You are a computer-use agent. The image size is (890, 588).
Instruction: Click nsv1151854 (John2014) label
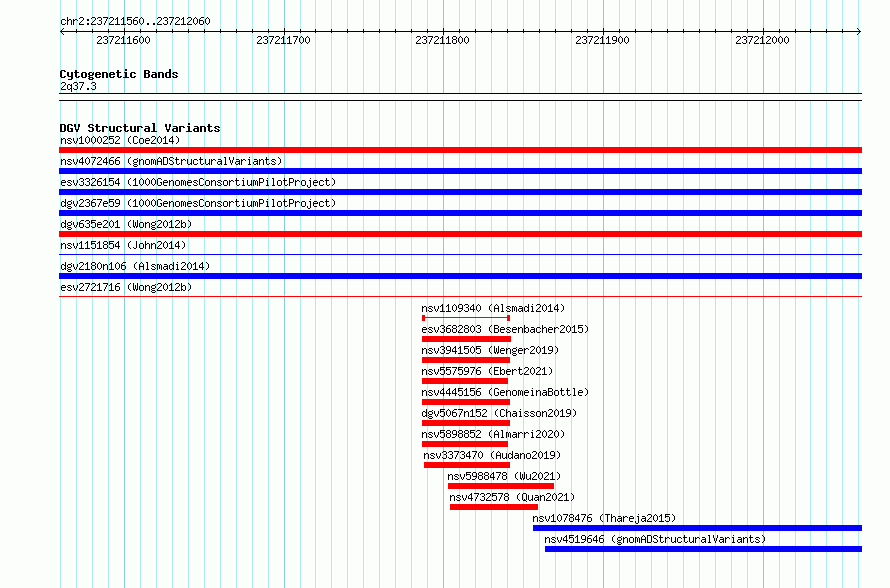pos(123,245)
